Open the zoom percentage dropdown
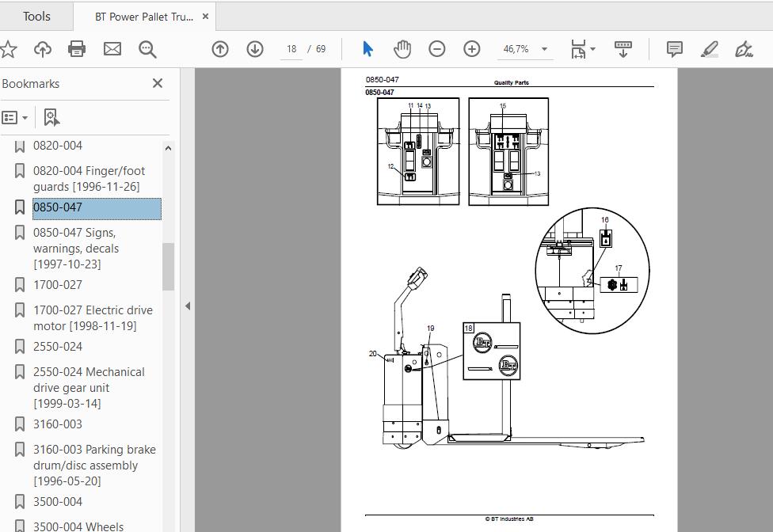Screen dimensions: 773x532 pyautogui.click(x=544, y=49)
